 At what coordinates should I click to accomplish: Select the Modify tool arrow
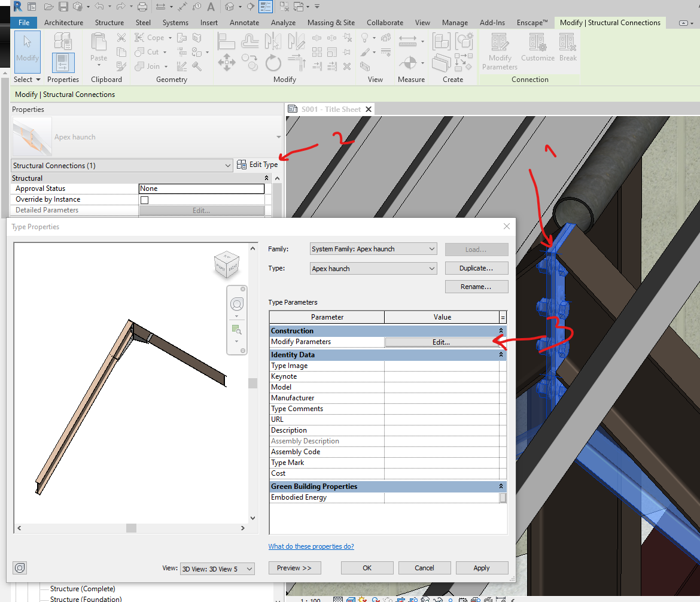[27, 51]
